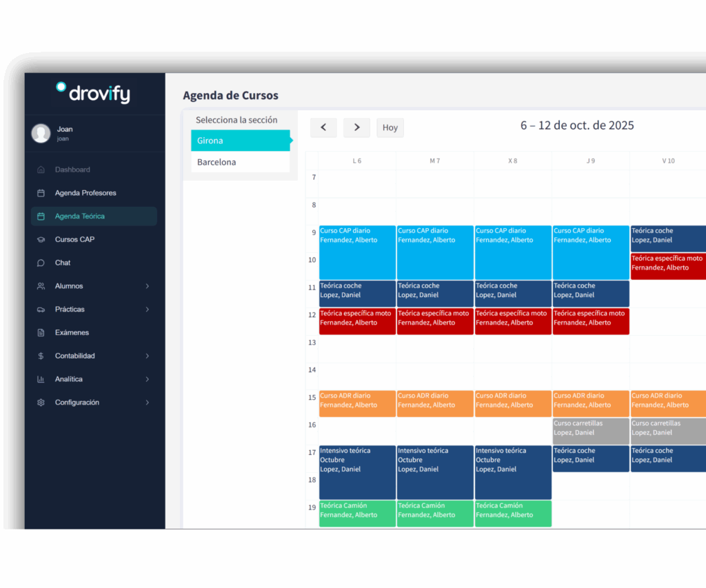Open Exámenes menu item
This screenshot has width=706, height=588.
point(94,333)
